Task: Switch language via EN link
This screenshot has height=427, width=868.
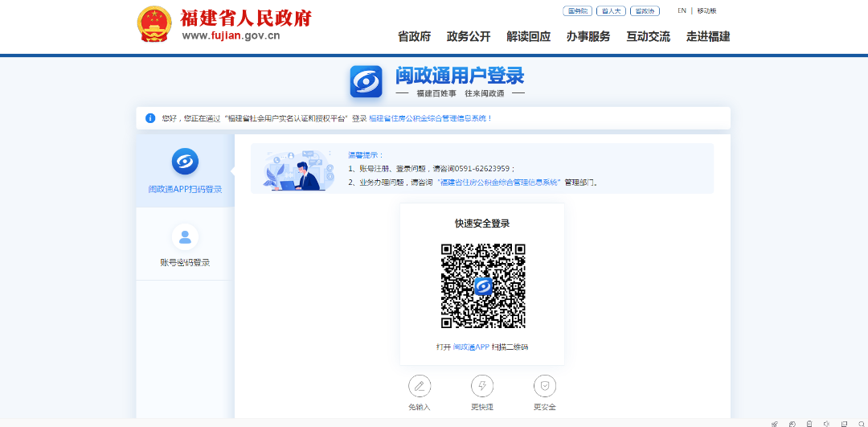Action: (x=682, y=10)
